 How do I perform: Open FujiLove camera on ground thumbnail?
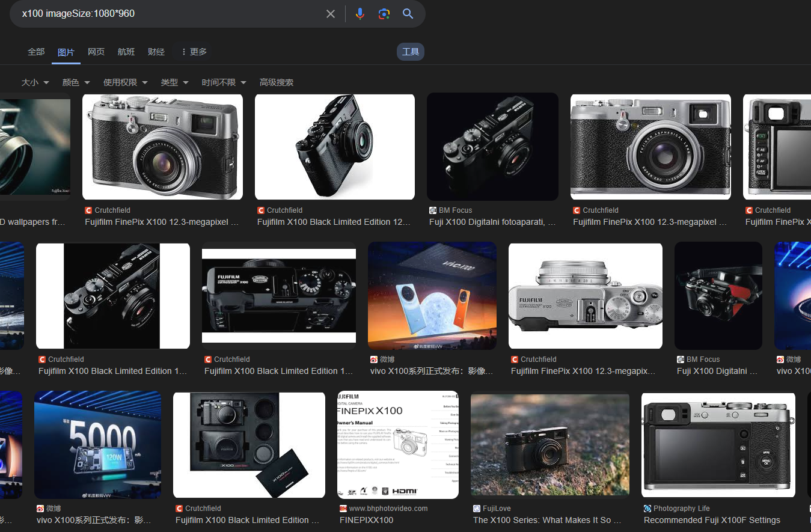[550, 445]
